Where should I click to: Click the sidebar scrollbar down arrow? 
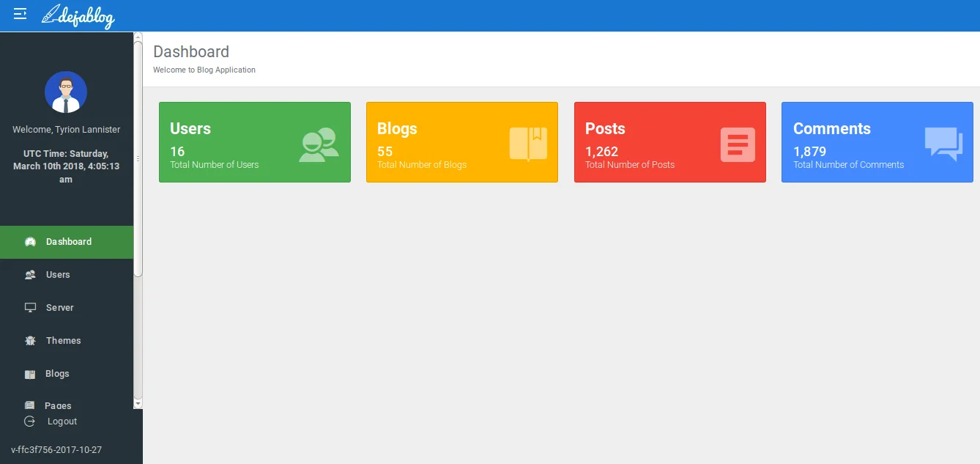138,403
